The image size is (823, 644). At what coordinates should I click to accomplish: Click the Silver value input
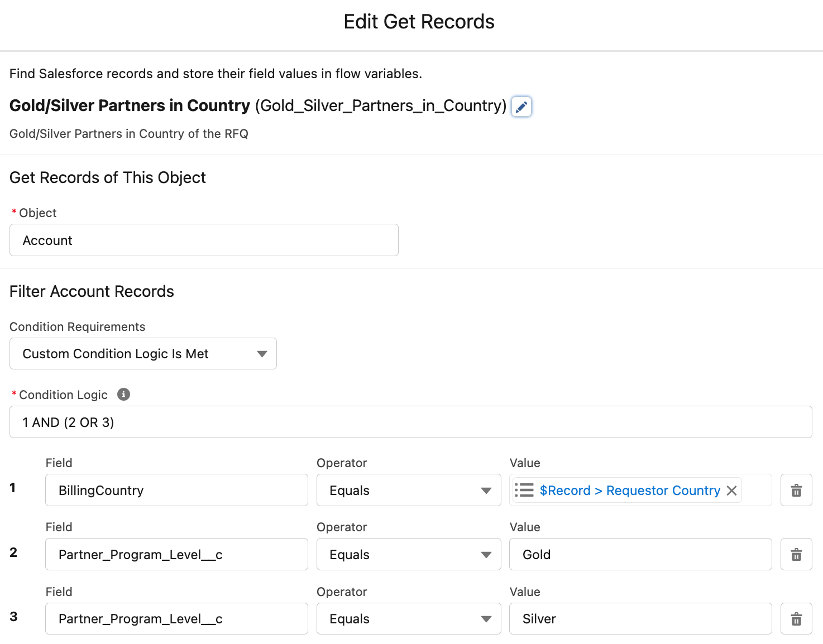[x=640, y=619]
